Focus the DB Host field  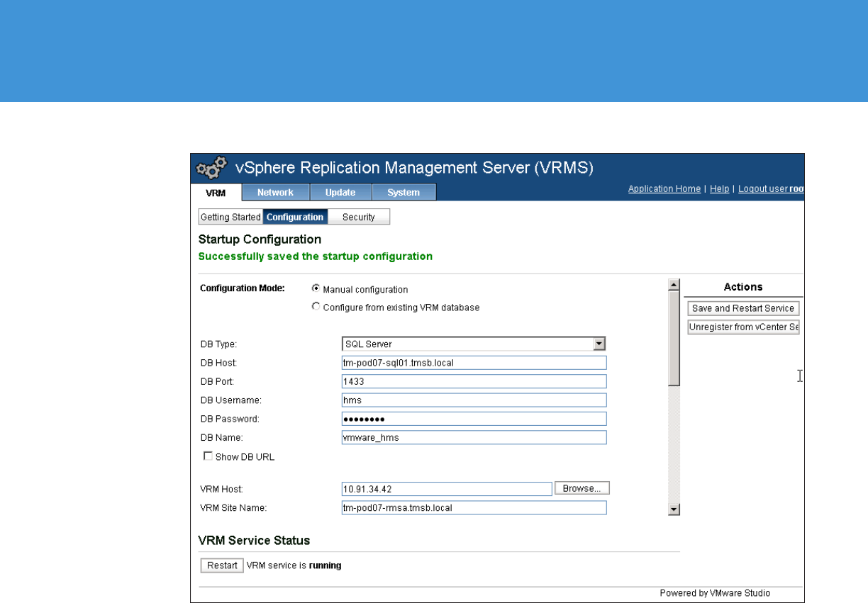click(474, 363)
